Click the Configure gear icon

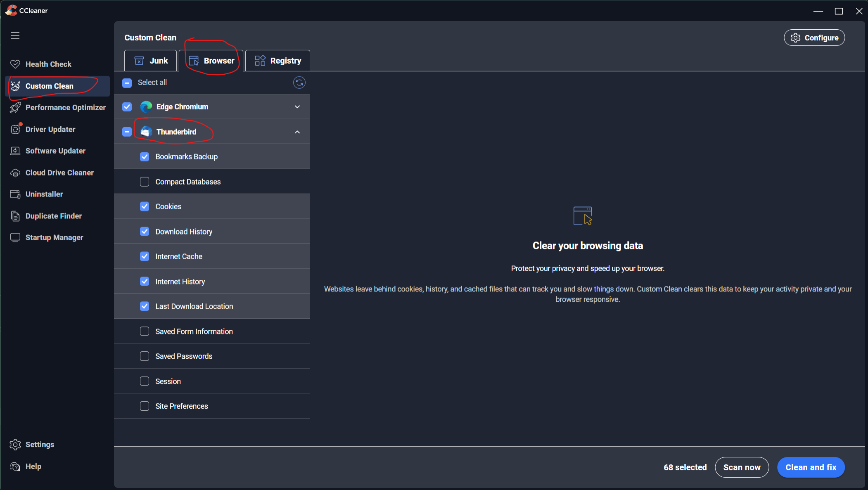click(796, 38)
